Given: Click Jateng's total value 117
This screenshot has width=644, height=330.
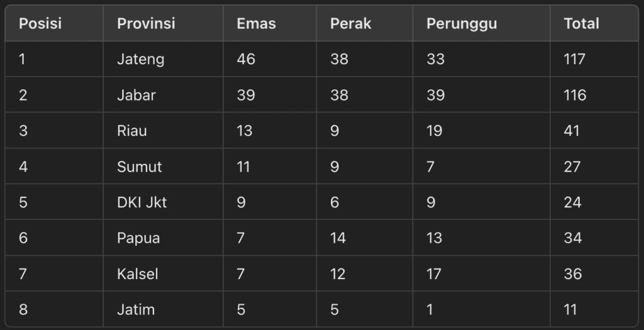Looking at the screenshot, I should point(574,59).
